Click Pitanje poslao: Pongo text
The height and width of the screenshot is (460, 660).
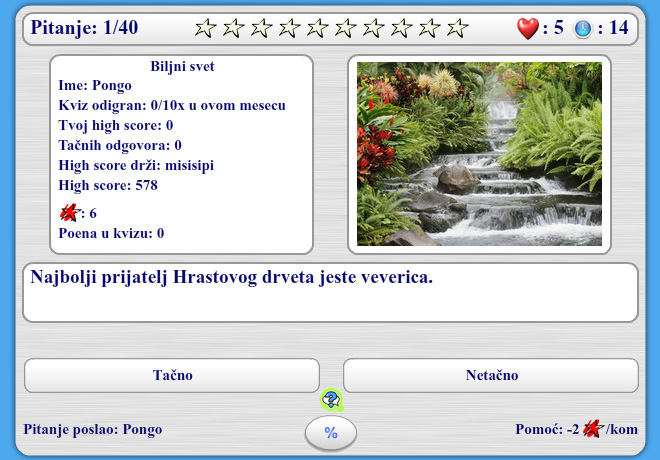(x=93, y=429)
